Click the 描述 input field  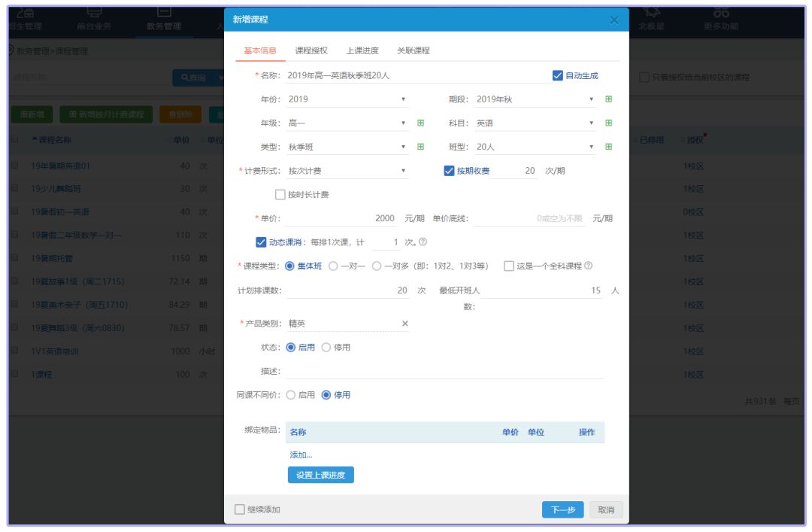pyautogui.click(x=444, y=371)
